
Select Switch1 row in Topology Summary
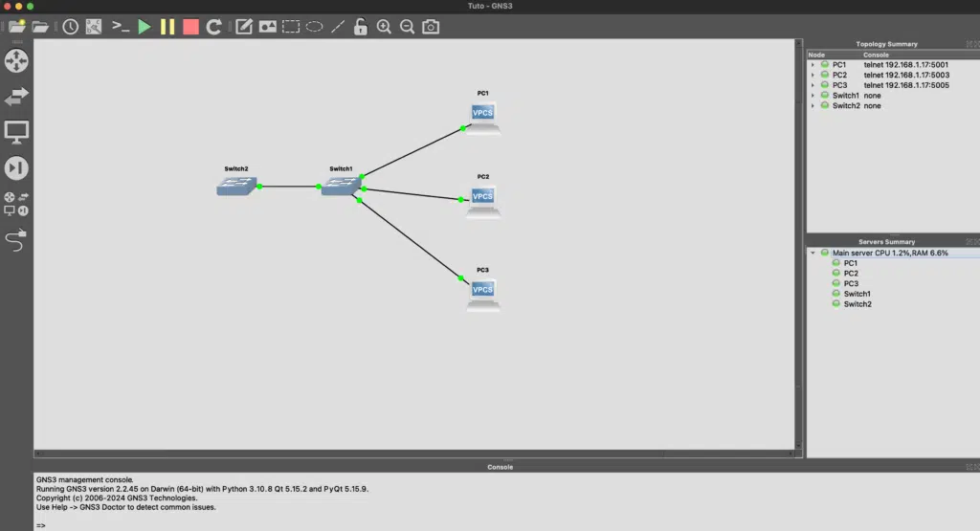click(x=893, y=96)
